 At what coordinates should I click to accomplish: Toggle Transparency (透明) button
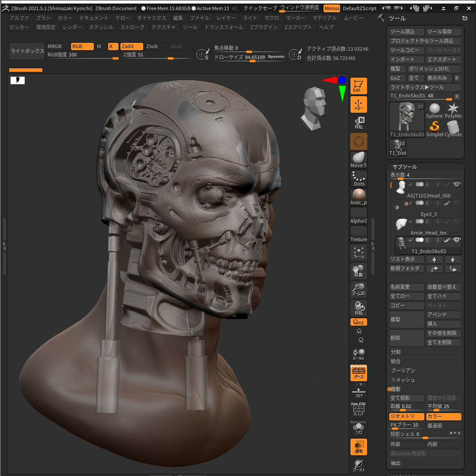point(358,447)
